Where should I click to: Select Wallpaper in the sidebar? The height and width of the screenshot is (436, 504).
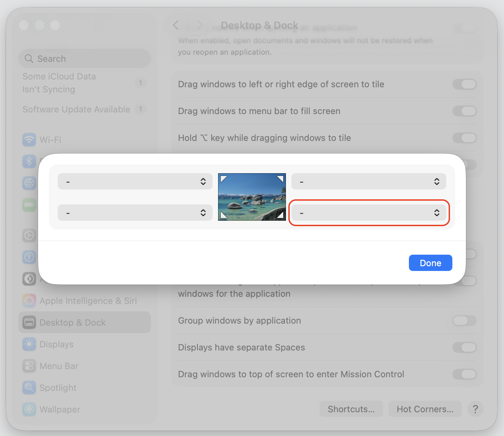point(85,409)
